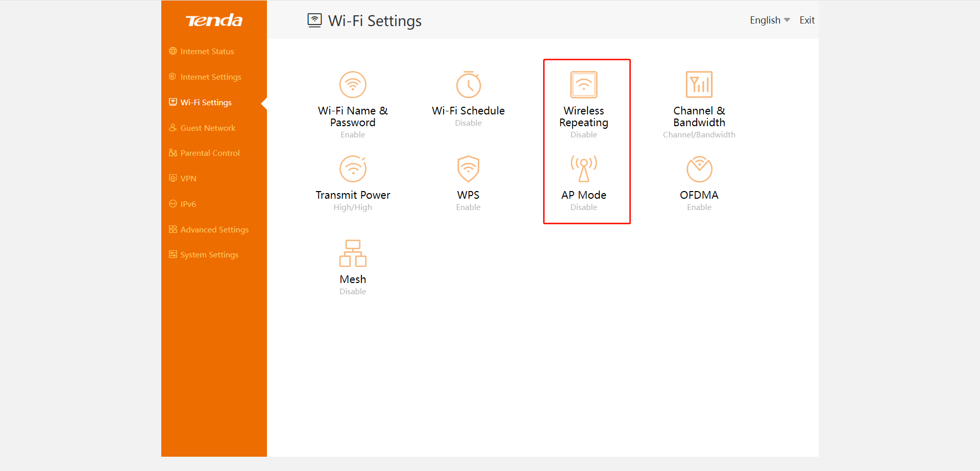Click the Wireless Repeating icon
This screenshot has height=471, width=980.
(583, 85)
